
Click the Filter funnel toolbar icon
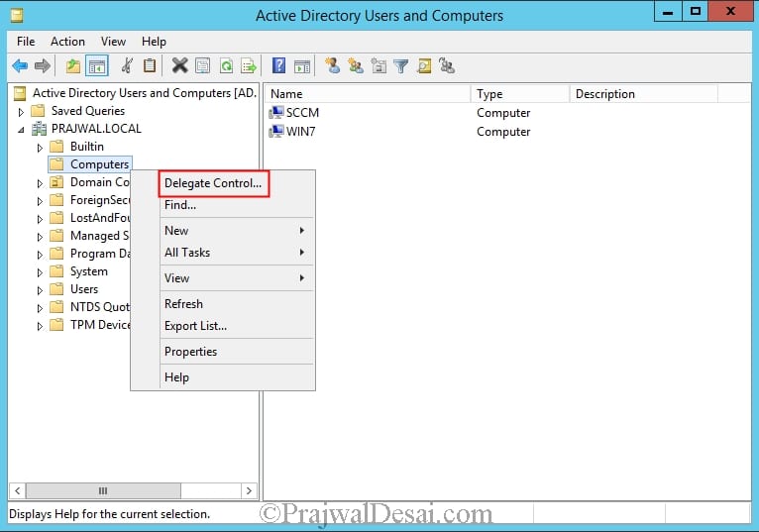(400, 65)
